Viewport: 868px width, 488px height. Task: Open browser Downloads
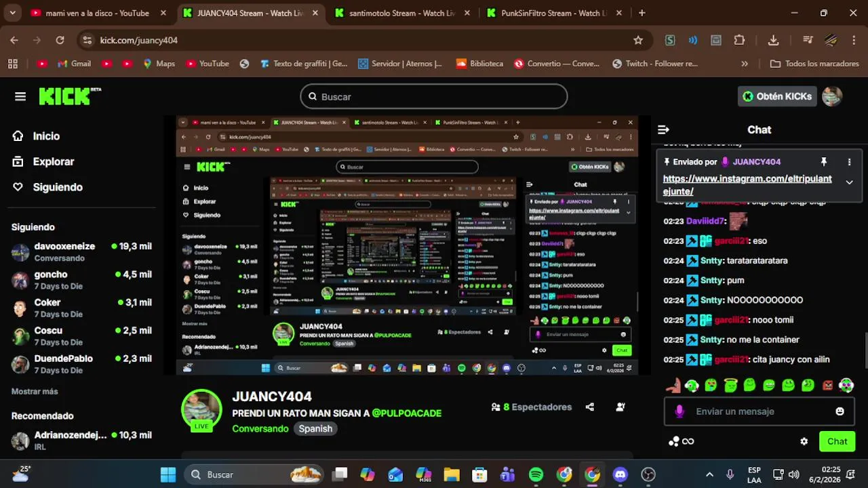[773, 40]
